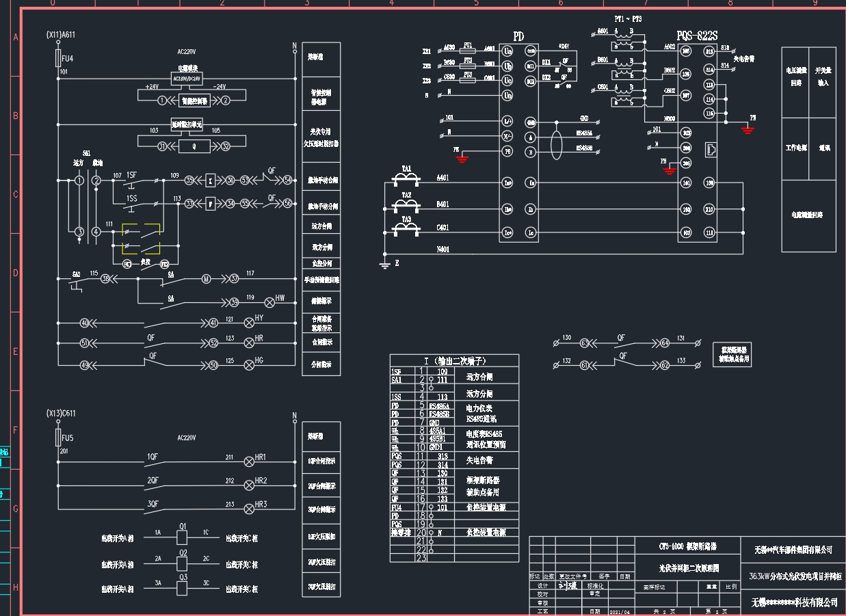846x616 pixels.
Task: Select the A401 wire label
Action: 443,178
